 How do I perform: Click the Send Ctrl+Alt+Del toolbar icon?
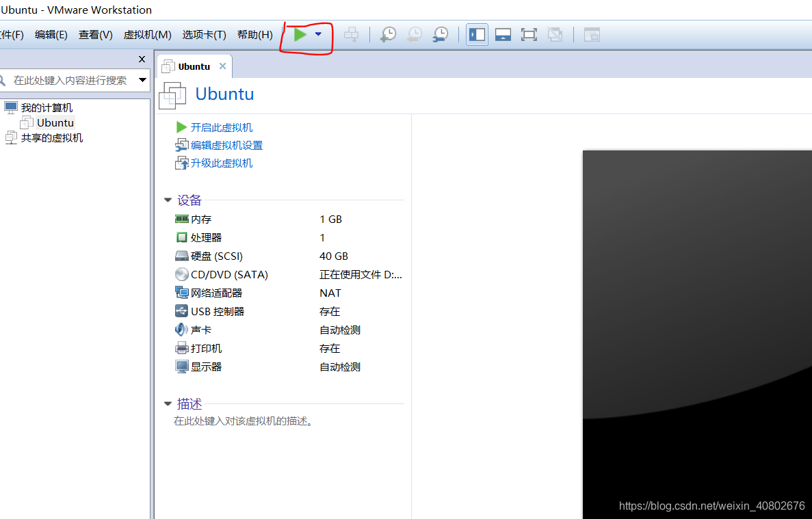pos(351,35)
